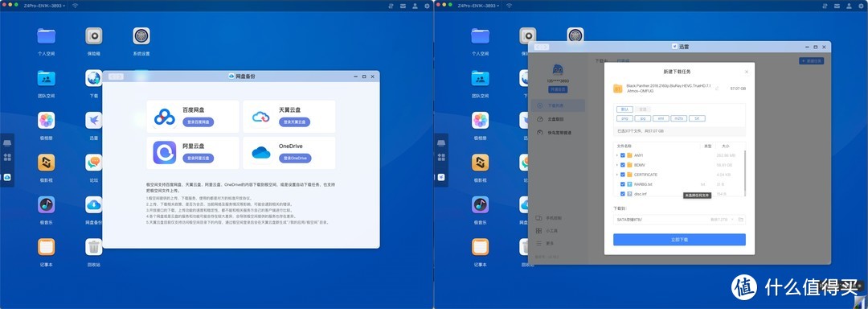Click settings gear in top bar above 网盘备份 window
This screenshot has height=309, width=868.
(427, 6)
